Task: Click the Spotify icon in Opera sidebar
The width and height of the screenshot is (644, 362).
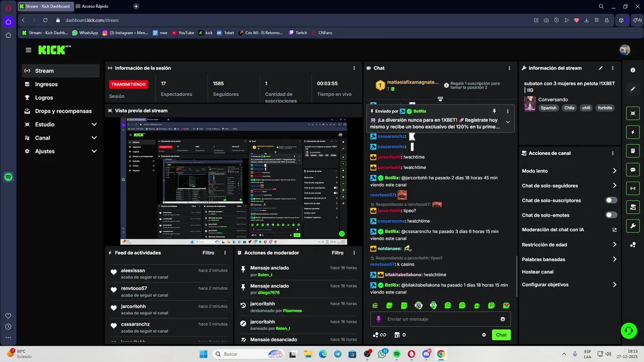Action: click(8, 177)
